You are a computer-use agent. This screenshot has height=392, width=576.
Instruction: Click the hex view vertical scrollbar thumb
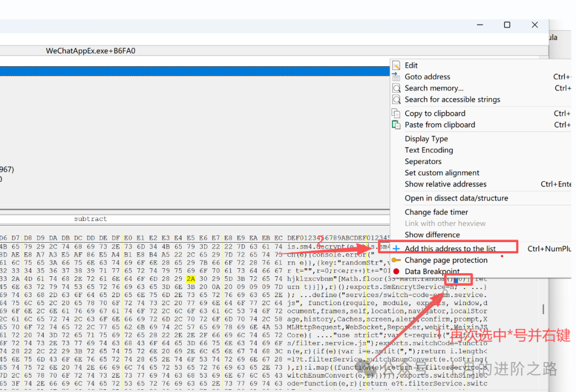(x=543, y=309)
